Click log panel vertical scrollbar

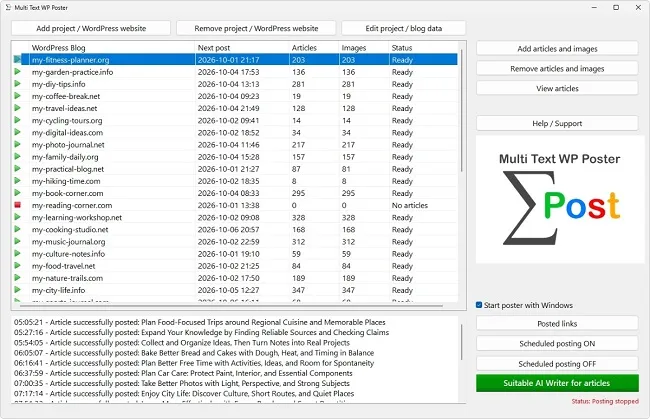[x=461, y=342]
